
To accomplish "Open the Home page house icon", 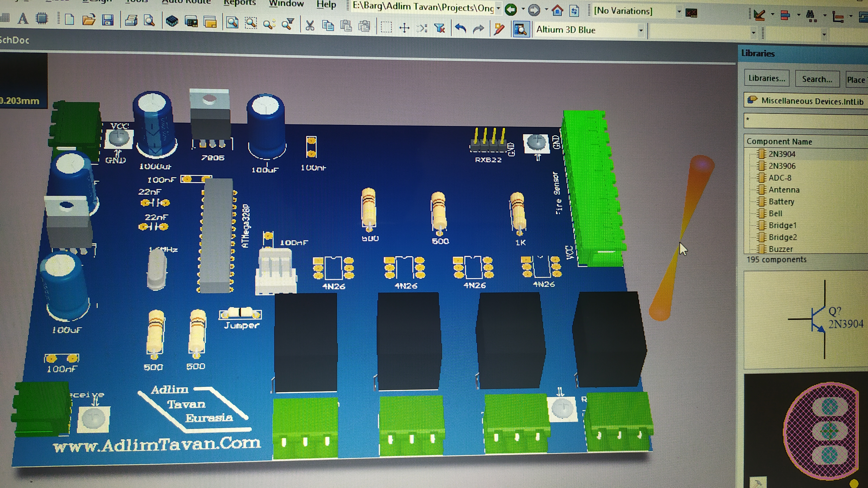I will coord(557,11).
